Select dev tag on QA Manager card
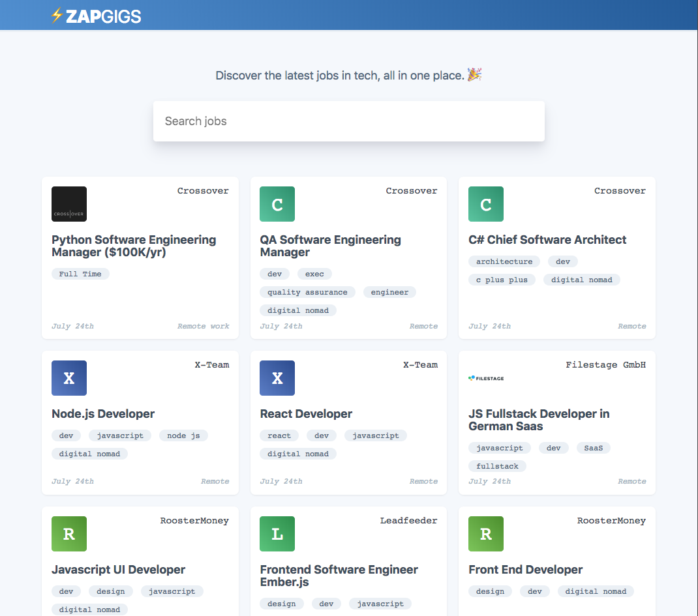The image size is (698, 616). pyautogui.click(x=275, y=274)
